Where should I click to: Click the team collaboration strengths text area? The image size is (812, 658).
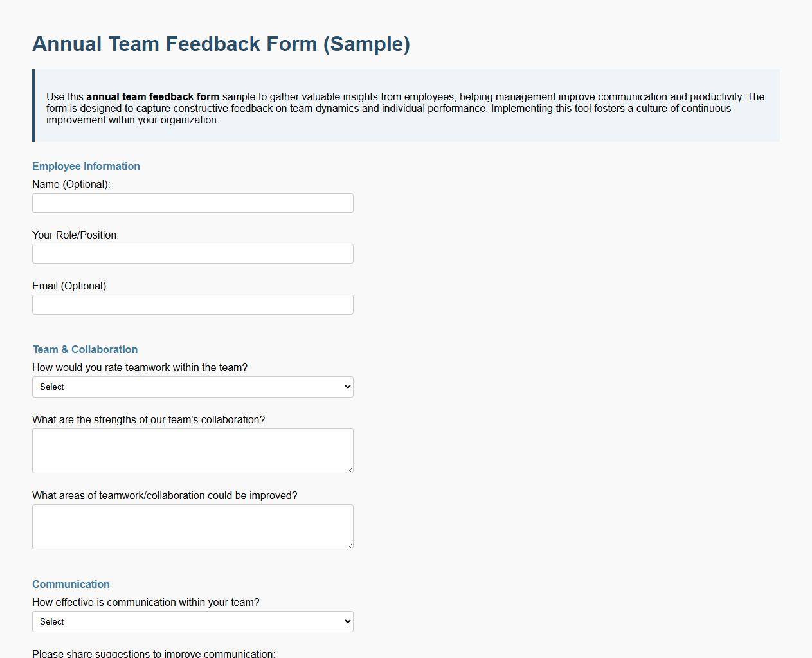(192, 450)
